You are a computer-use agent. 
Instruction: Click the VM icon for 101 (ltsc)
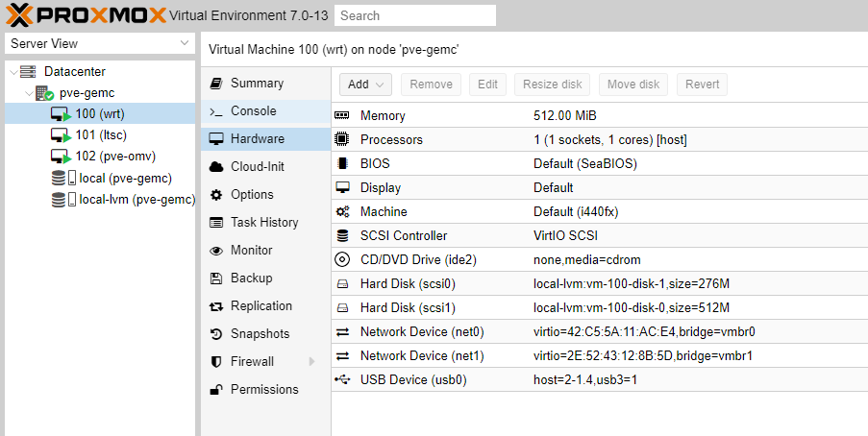(61, 135)
